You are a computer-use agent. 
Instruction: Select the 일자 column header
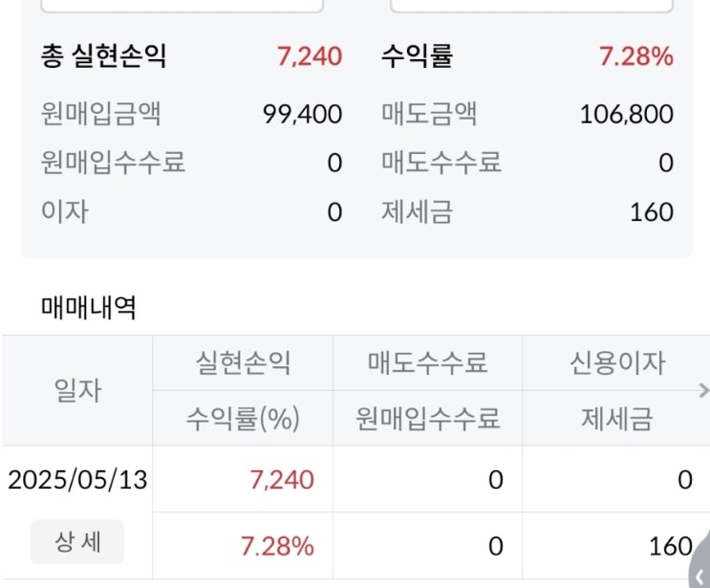pos(77,390)
